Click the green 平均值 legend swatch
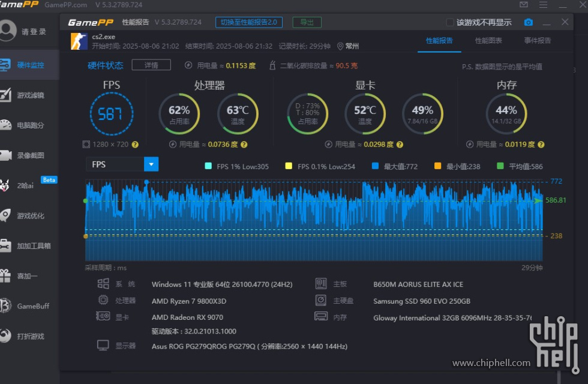 pyautogui.click(x=500, y=166)
